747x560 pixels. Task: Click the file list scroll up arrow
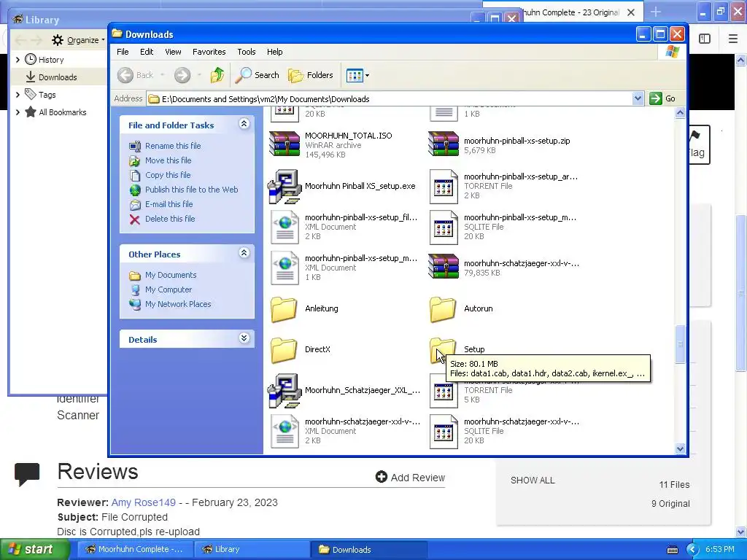pos(680,113)
